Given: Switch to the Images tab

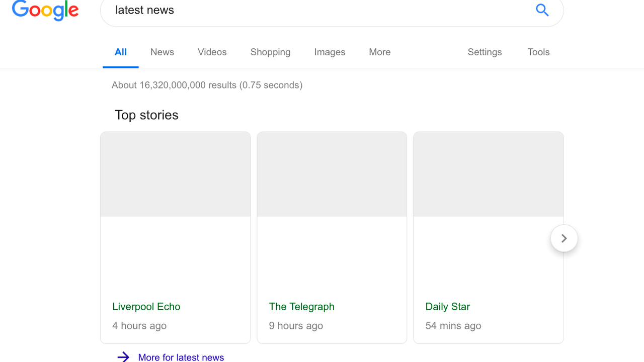Looking at the screenshot, I should [330, 52].
